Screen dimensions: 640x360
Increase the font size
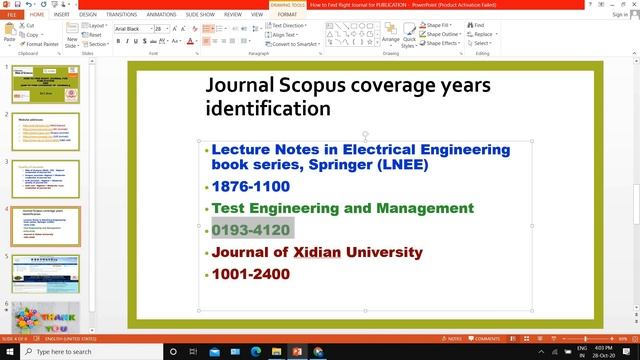click(x=175, y=29)
